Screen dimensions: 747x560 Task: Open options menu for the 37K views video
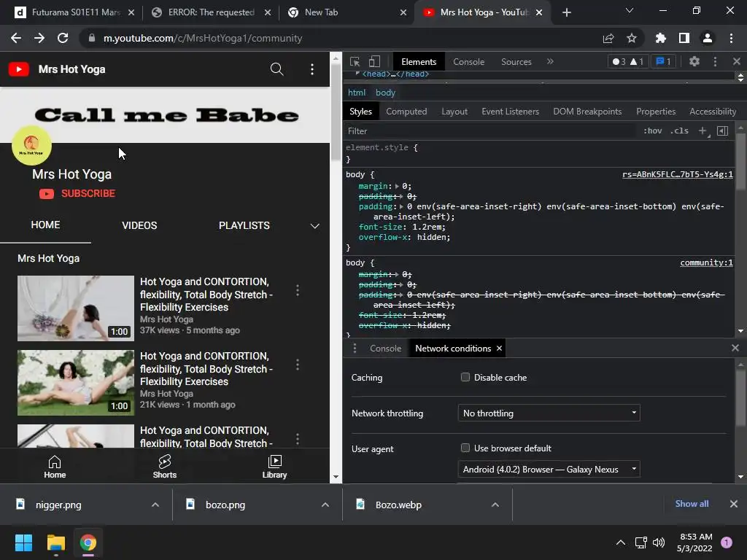[x=298, y=290]
